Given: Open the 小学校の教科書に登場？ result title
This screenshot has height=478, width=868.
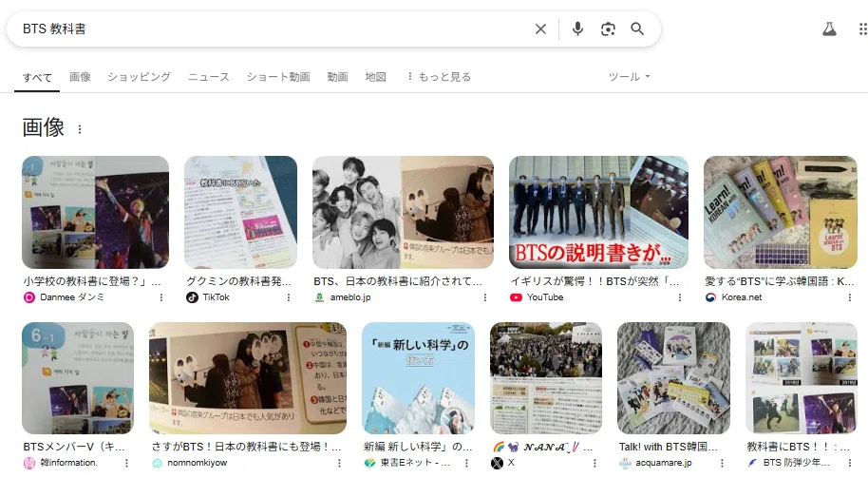Looking at the screenshot, I should [92, 281].
